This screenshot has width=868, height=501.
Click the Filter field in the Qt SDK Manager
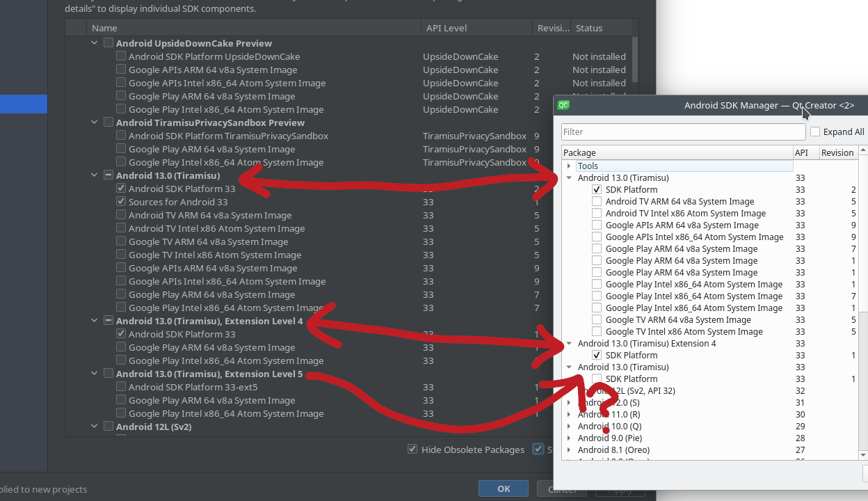coord(683,132)
